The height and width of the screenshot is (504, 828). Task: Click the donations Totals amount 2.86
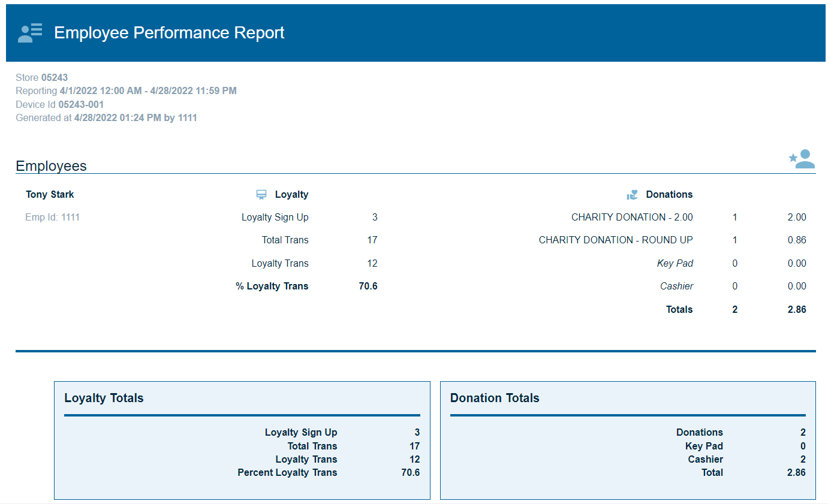796,309
